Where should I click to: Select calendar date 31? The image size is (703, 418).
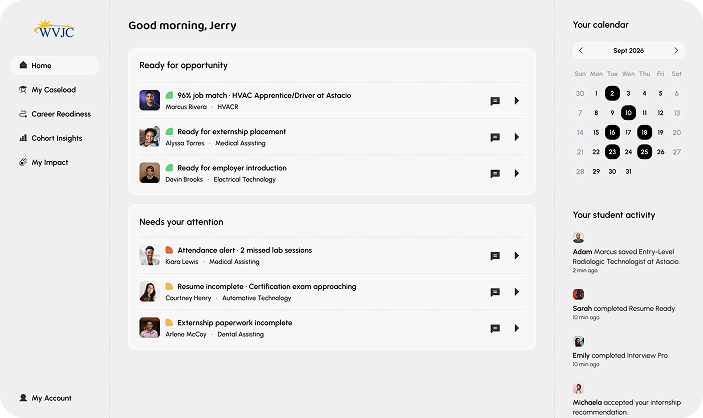[629, 171]
